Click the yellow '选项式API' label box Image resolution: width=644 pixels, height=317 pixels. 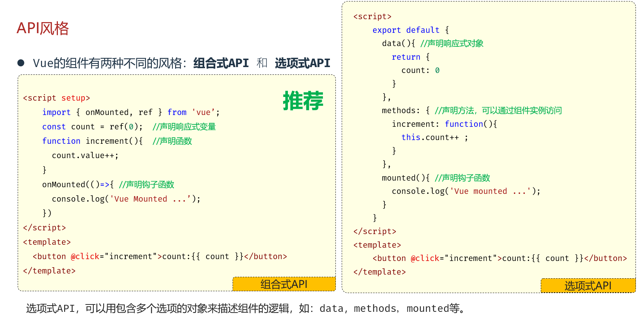(x=588, y=286)
